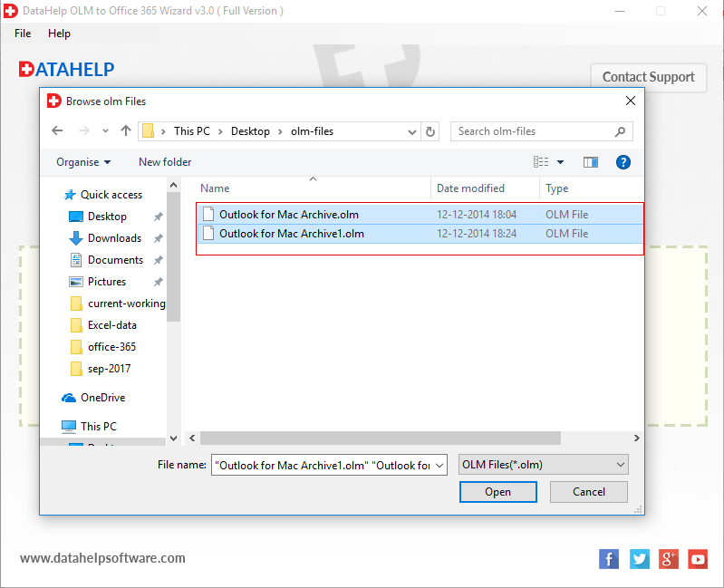Click the Forward arrow in the Browse dialog
The height and width of the screenshot is (588, 724).
tap(83, 131)
